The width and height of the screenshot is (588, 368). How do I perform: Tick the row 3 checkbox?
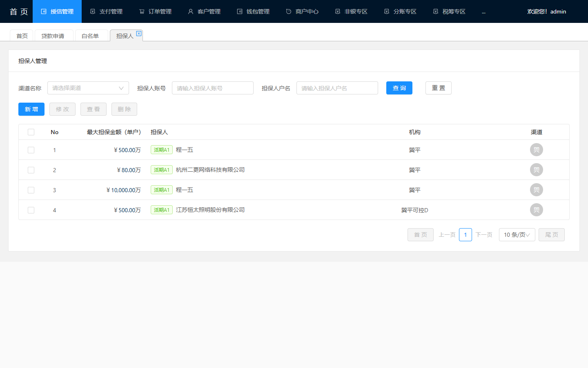[31, 190]
